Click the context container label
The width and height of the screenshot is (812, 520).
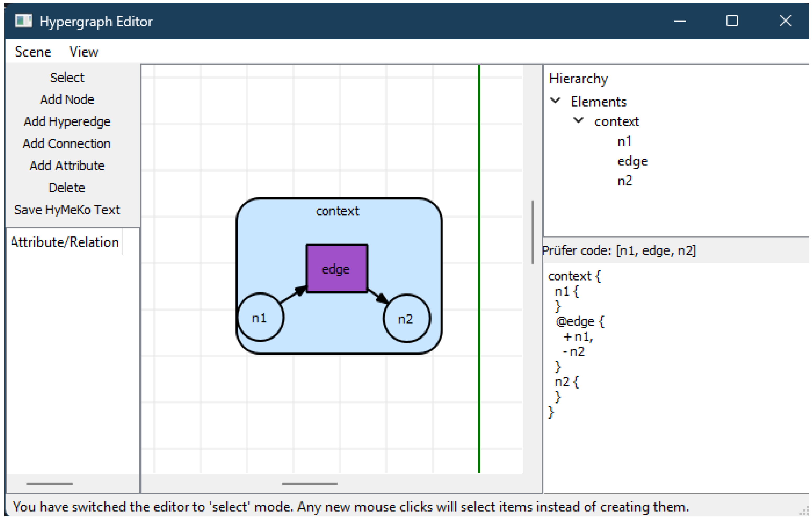click(x=337, y=211)
